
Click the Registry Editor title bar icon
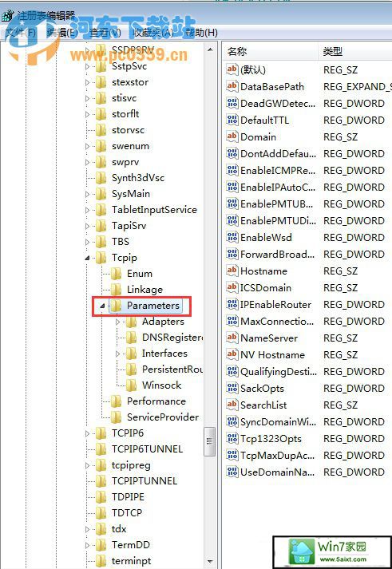8,16
